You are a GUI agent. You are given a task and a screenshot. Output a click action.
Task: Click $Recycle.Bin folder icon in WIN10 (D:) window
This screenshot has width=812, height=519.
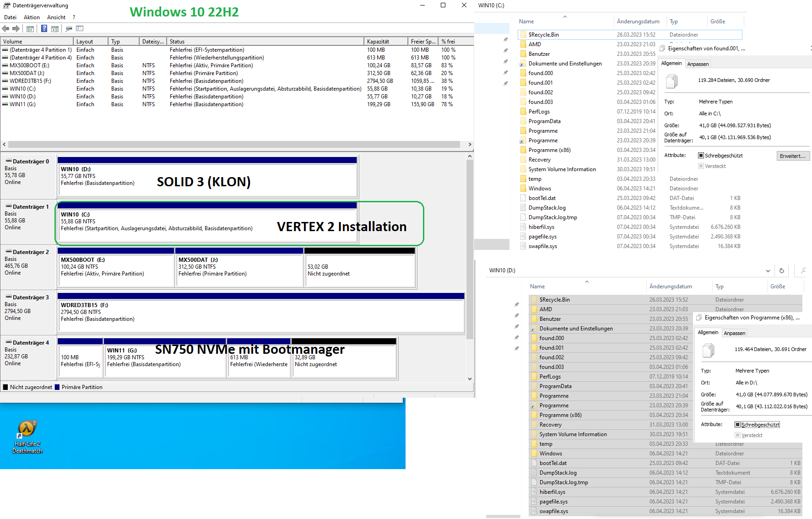(534, 300)
